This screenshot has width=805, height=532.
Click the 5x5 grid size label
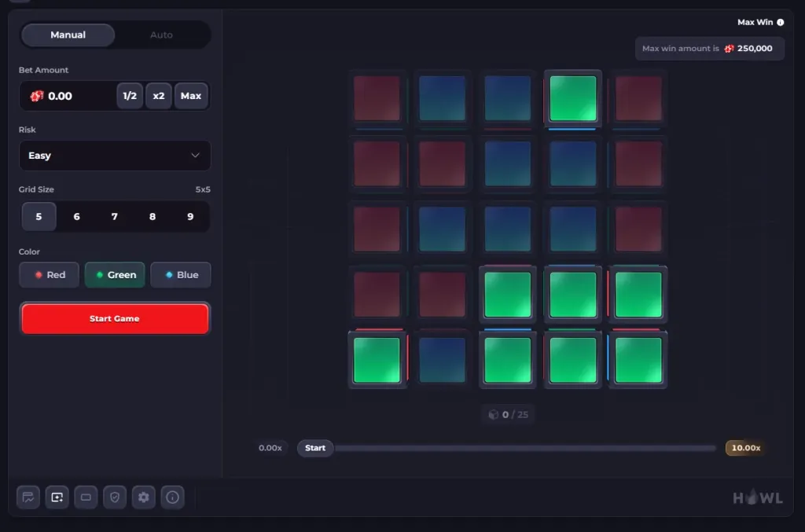point(203,189)
